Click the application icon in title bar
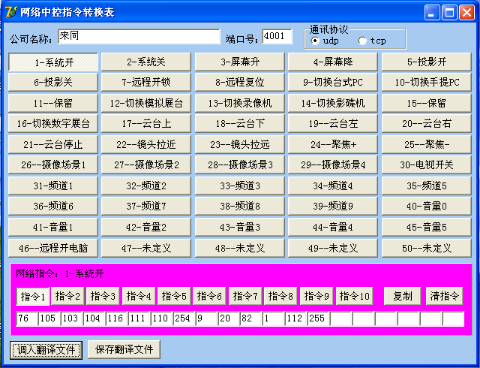Image resolution: width=480 pixels, height=368 pixels. click(x=11, y=12)
